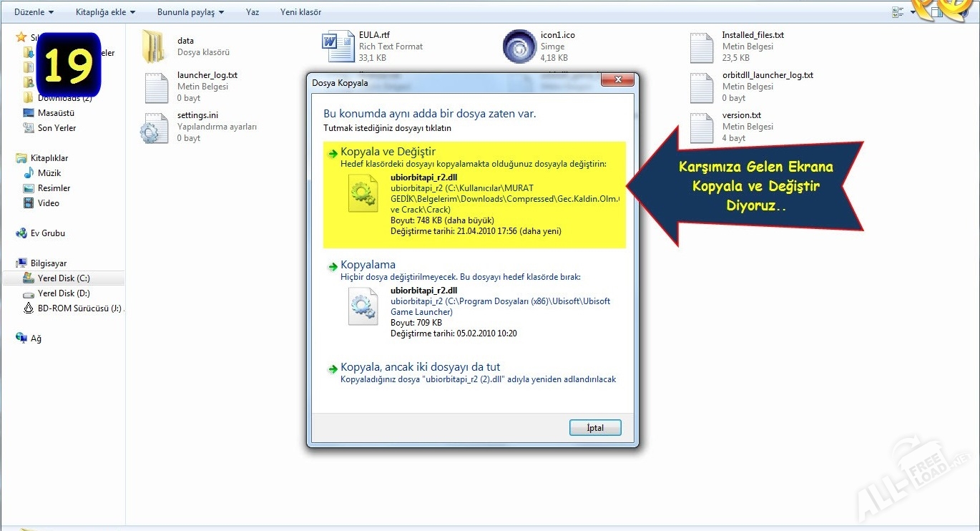Open the data folder icon
This screenshot has height=531, width=980.
(x=154, y=47)
